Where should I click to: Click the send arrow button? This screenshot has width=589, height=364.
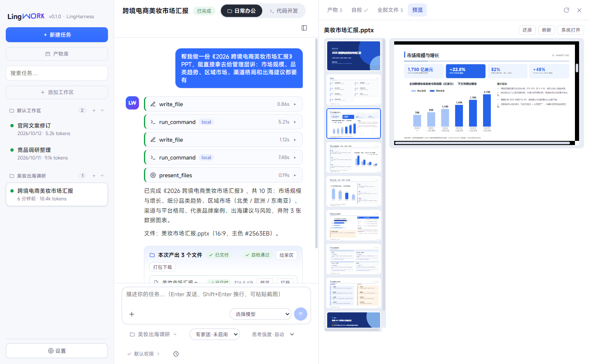(301, 314)
